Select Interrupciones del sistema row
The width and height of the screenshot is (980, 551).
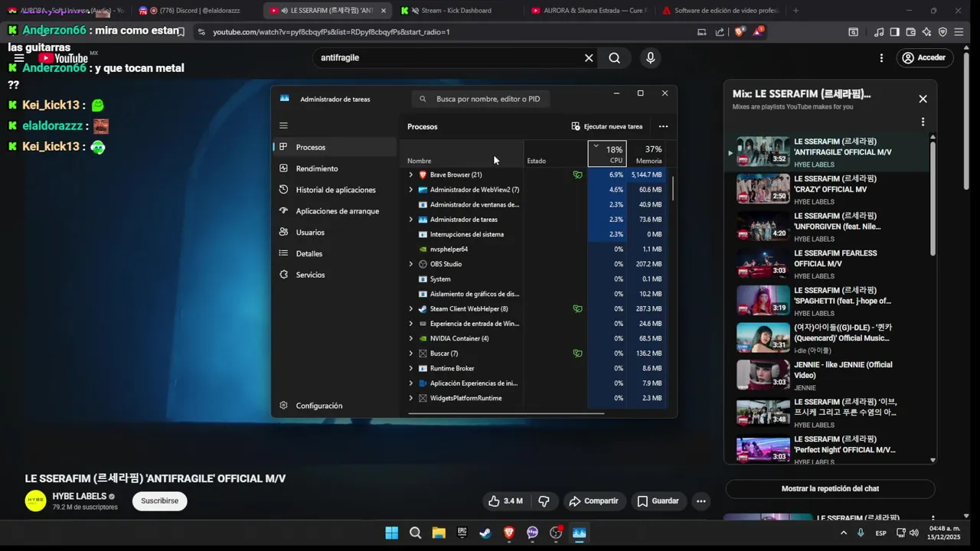click(x=534, y=234)
